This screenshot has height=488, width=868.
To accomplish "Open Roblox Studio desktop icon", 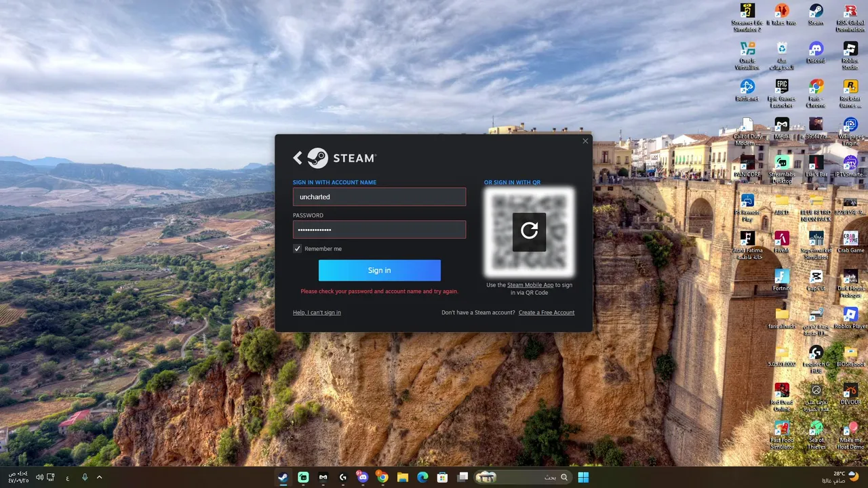I will [x=850, y=55].
